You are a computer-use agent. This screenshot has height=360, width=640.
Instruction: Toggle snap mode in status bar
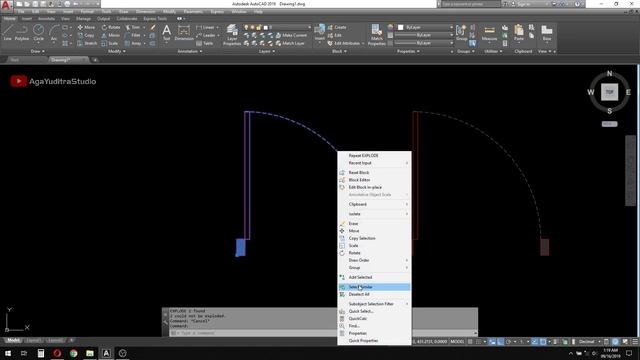point(479,342)
